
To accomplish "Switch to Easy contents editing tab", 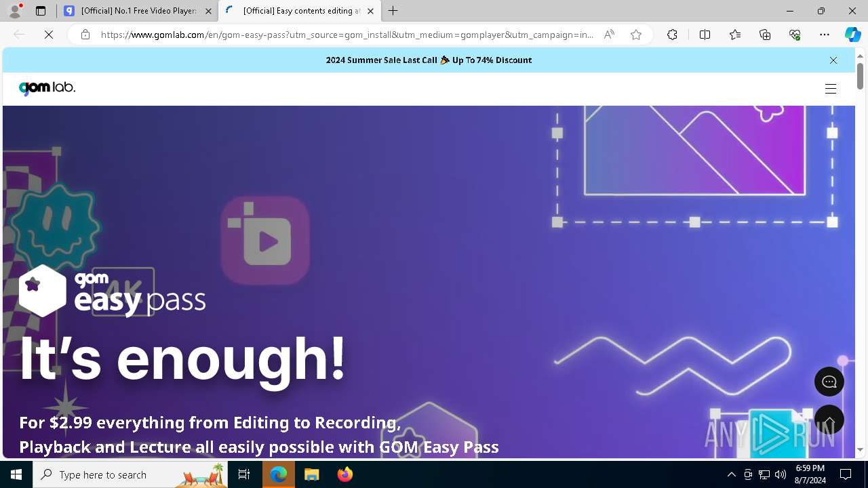I will point(300,11).
